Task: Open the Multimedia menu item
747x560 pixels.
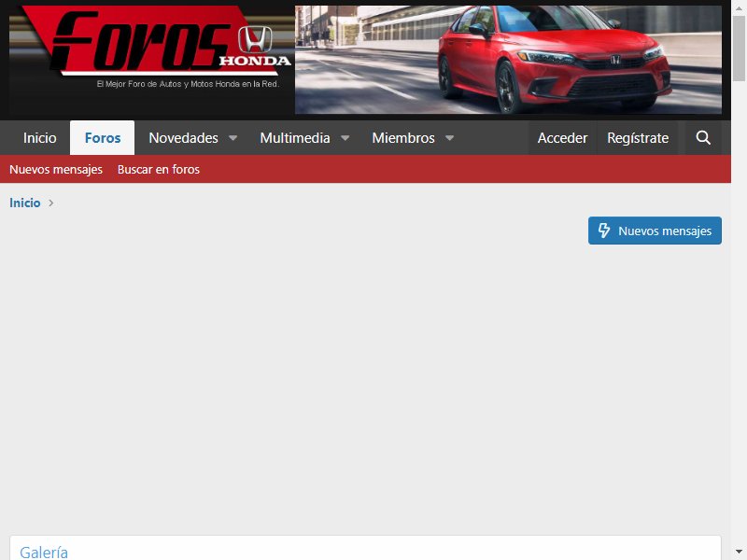Action: click(295, 138)
